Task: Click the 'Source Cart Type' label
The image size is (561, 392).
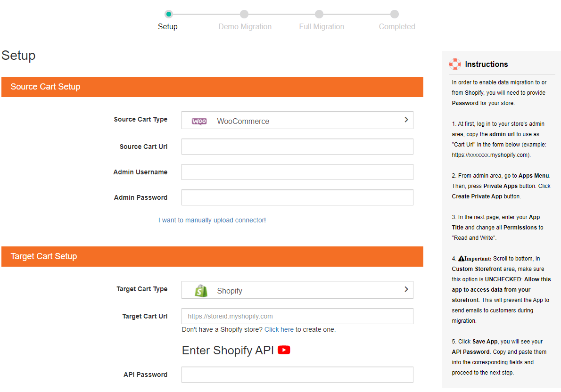Action: 140,120
